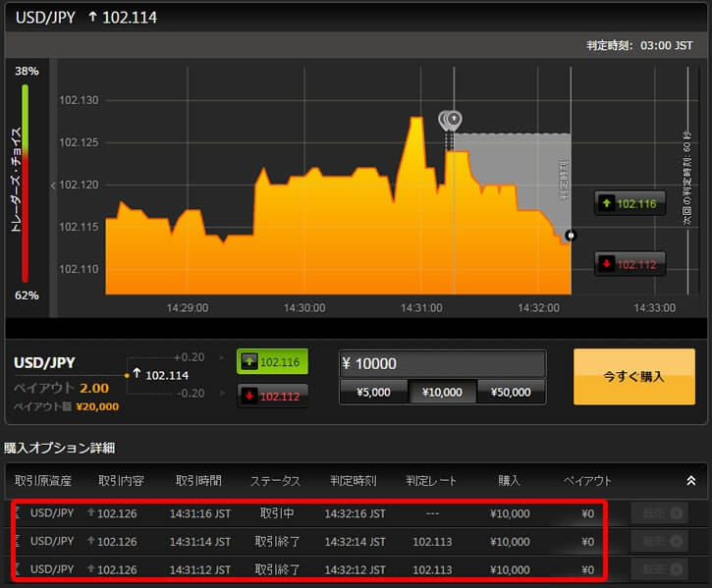
Task: Click the 14:32:12 JST expiry time cell
Action: coord(355,569)
